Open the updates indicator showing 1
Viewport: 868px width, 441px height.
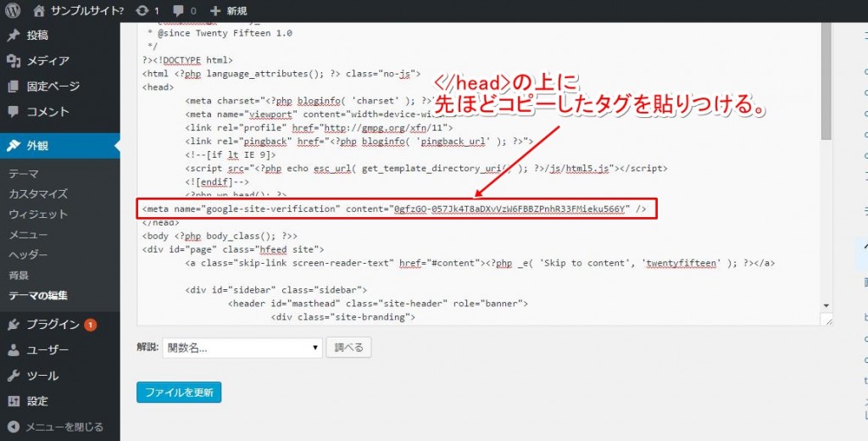pyautogui.click(x=147, y=10)
